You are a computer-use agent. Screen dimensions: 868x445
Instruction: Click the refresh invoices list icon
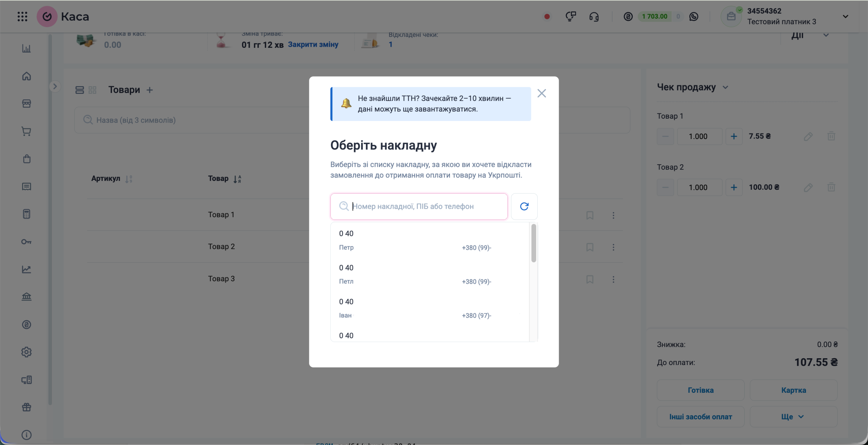tap(524, 206)
